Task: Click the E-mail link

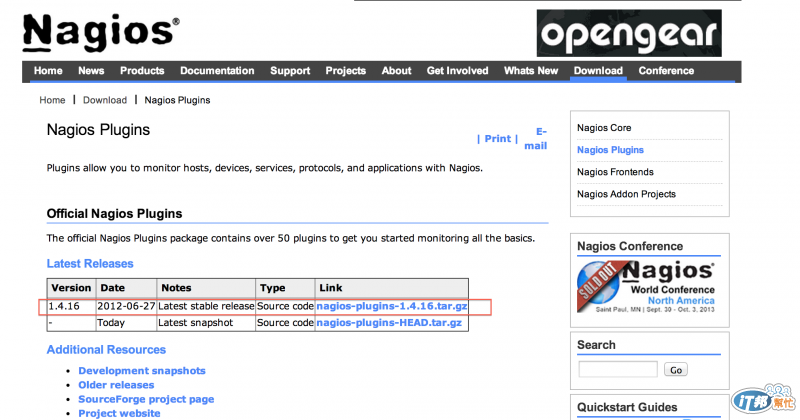Action: click(536, 139)
